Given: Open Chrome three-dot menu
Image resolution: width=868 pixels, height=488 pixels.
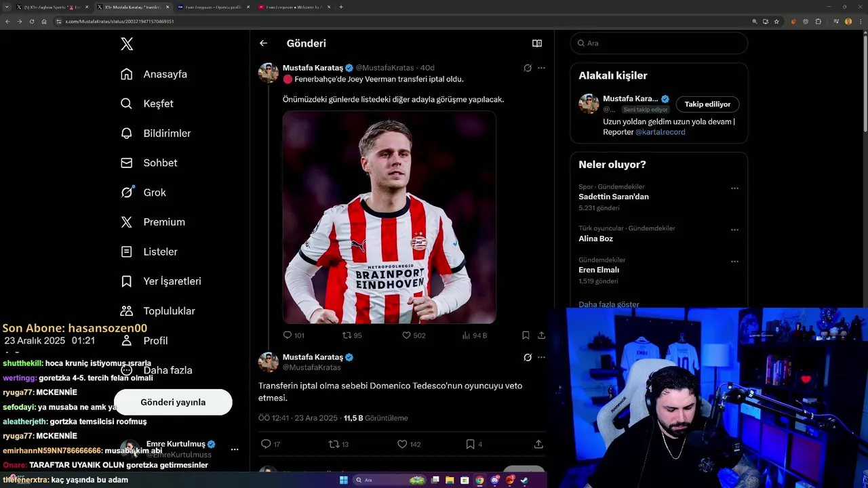Looking at the screenshot, I should 861,22.
